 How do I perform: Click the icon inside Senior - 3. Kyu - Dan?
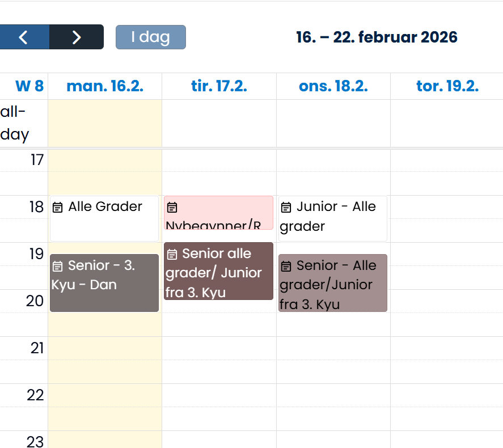click(x=58, y=265)
